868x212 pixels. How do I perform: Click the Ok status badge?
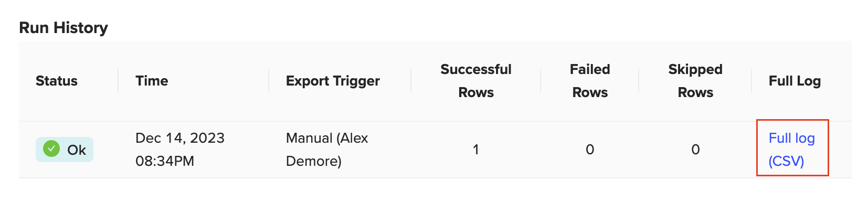pos(65,150)
